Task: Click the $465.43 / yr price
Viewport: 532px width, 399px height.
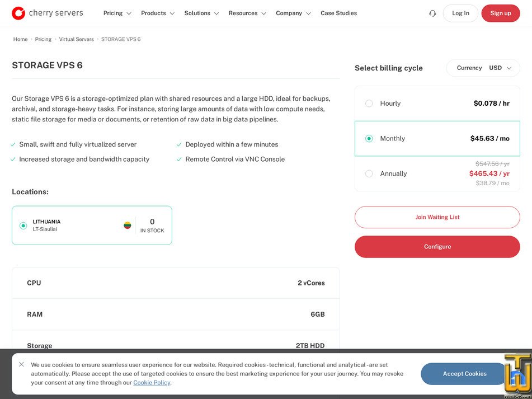Action: [489, 173]
